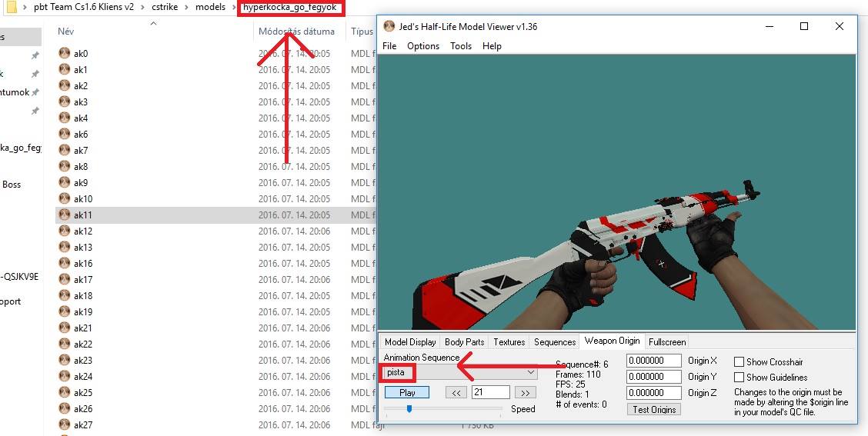Expand the chevron after cstrike in breadcrumb
This screenshot has width=868, height=436.
186,7
